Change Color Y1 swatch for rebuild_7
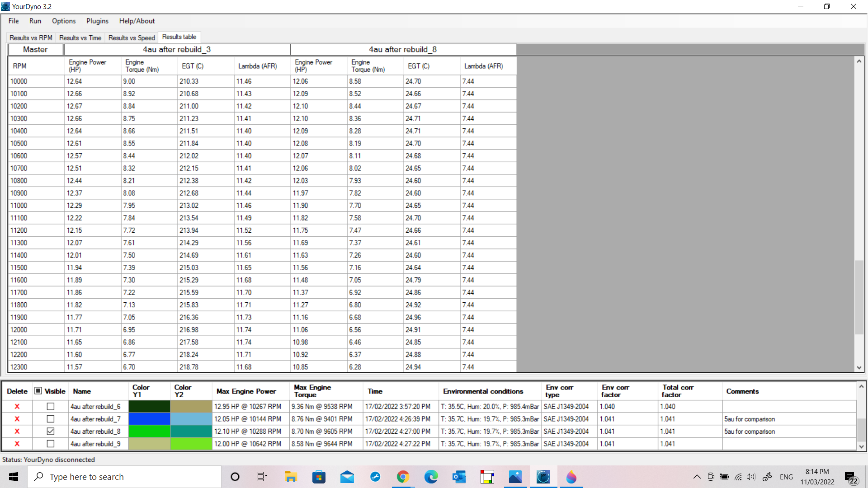This screenshot has width=868, height=488. click(x=149, y=419)
